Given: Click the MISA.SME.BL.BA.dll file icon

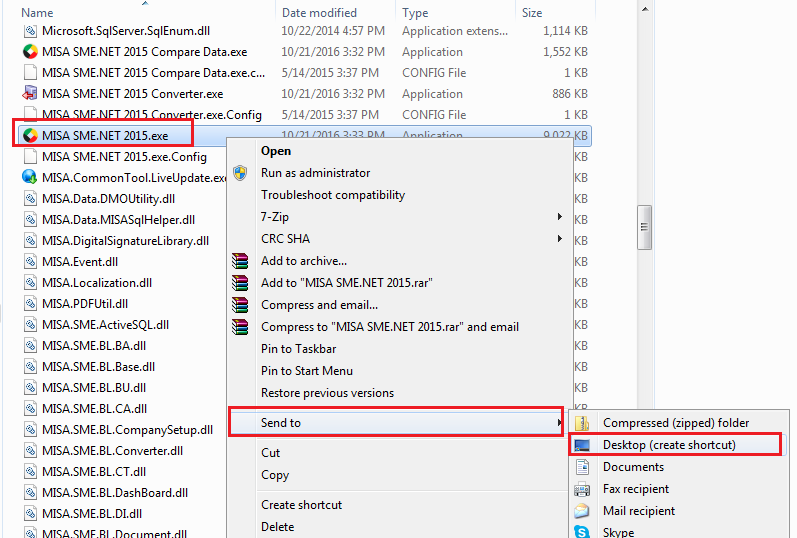Looking at the screenshot, I should pyautogui.click(x=30, y=346).
